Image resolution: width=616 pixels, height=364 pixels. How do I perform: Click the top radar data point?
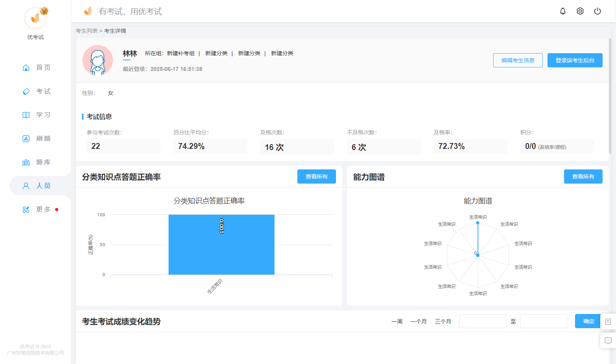point(478,223)
